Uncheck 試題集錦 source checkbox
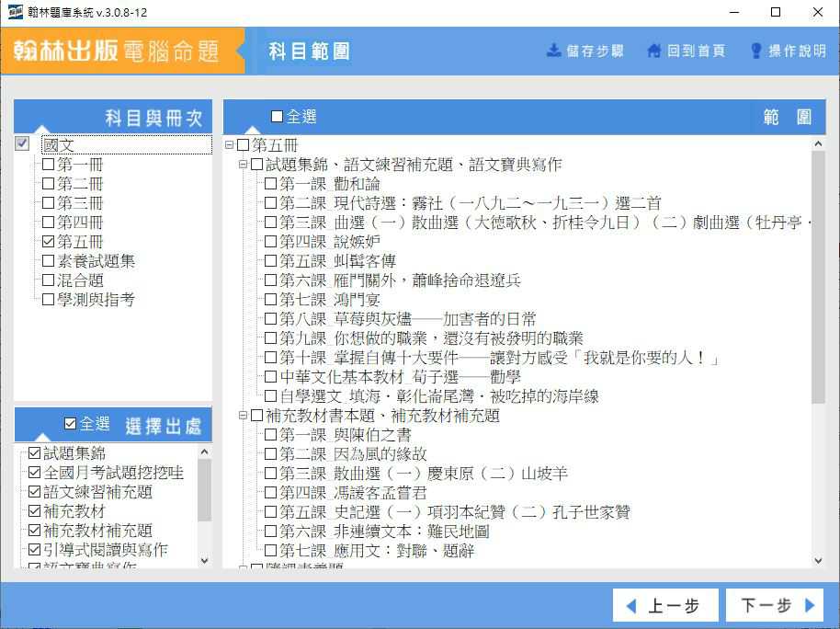The width and height of the screenshot is (840, 629). [x=34, y=453]
